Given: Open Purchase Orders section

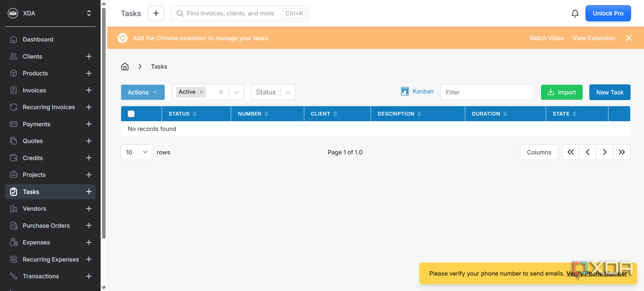Looking at the screenshot, I should coord(46,226).
